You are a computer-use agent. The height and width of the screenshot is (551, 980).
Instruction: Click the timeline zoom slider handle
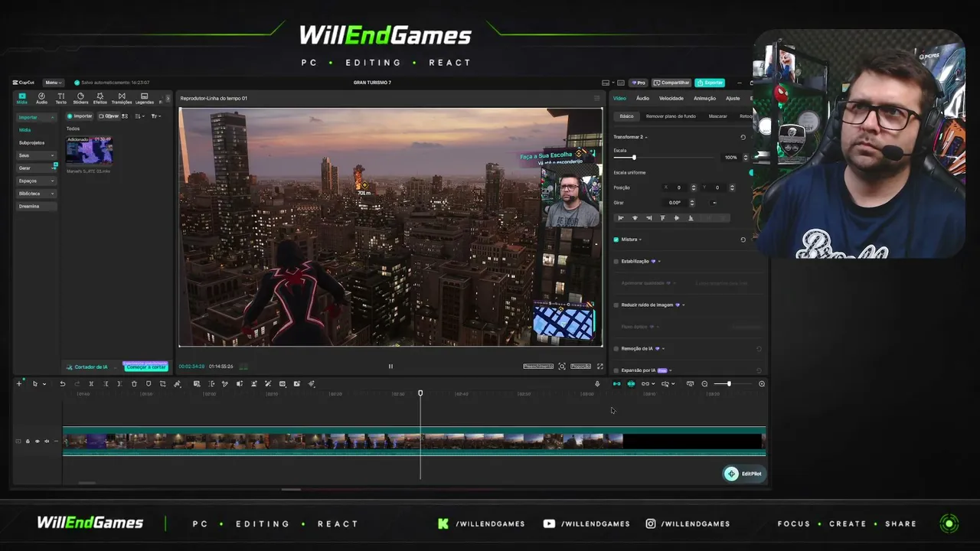click(728, 383)
